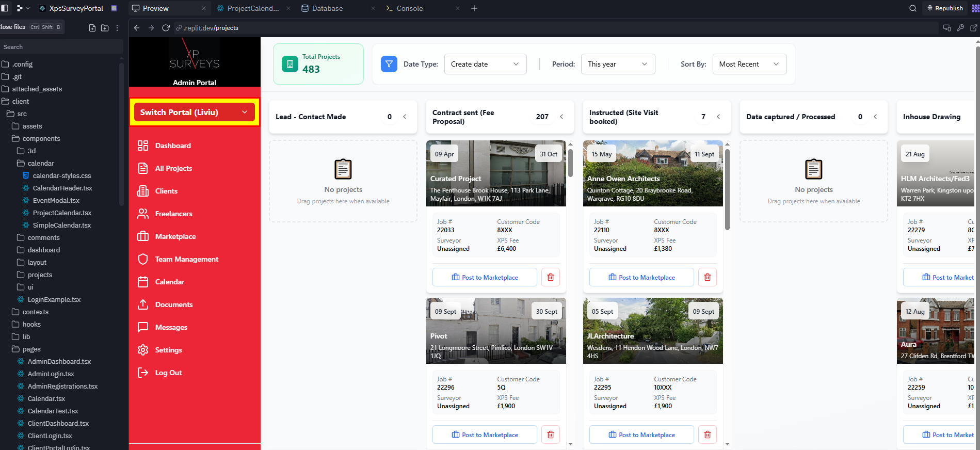
Task: Switch to the ProjectCalendar tab
Action: coord(253,8)
